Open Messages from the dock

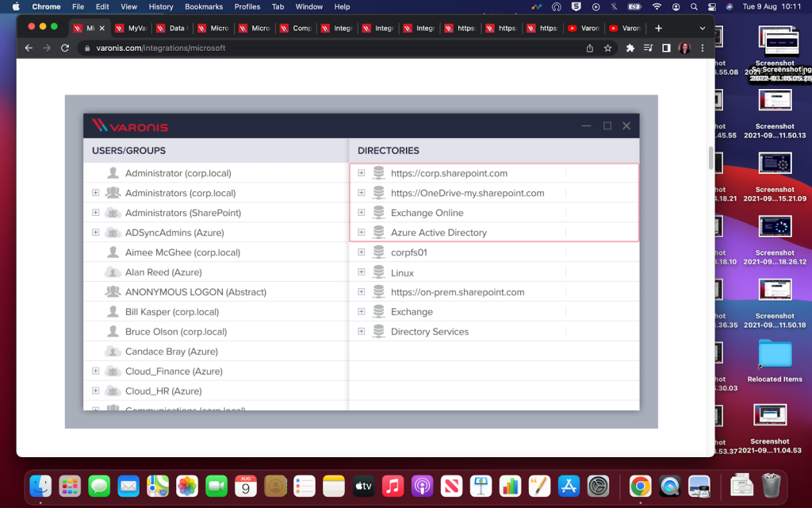click(x=99, y=487)
